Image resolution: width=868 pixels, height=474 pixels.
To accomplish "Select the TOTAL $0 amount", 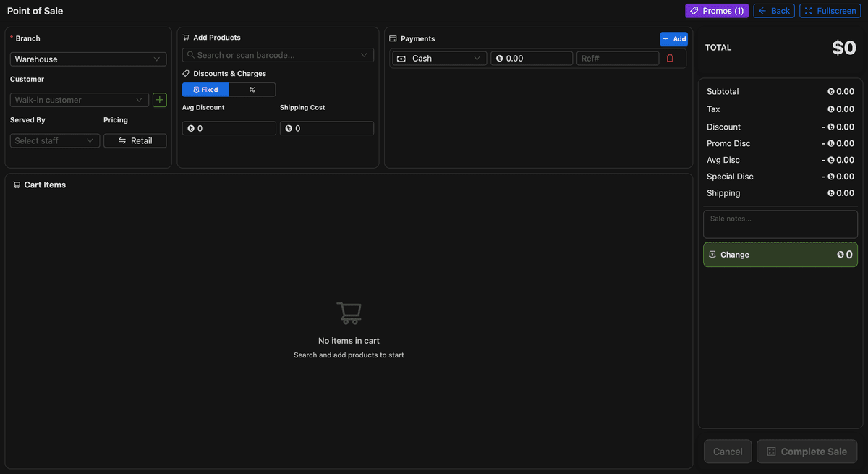I will pyautogui.click(x=844, y=48).
